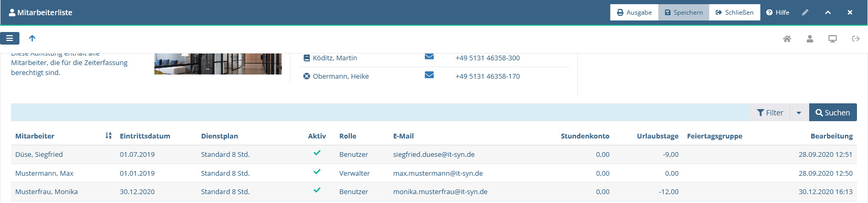Select Eintrittsdatum 01.07.2019 cell
The image size is (868, 203).
pyautogui.click(x=137, y=155)
